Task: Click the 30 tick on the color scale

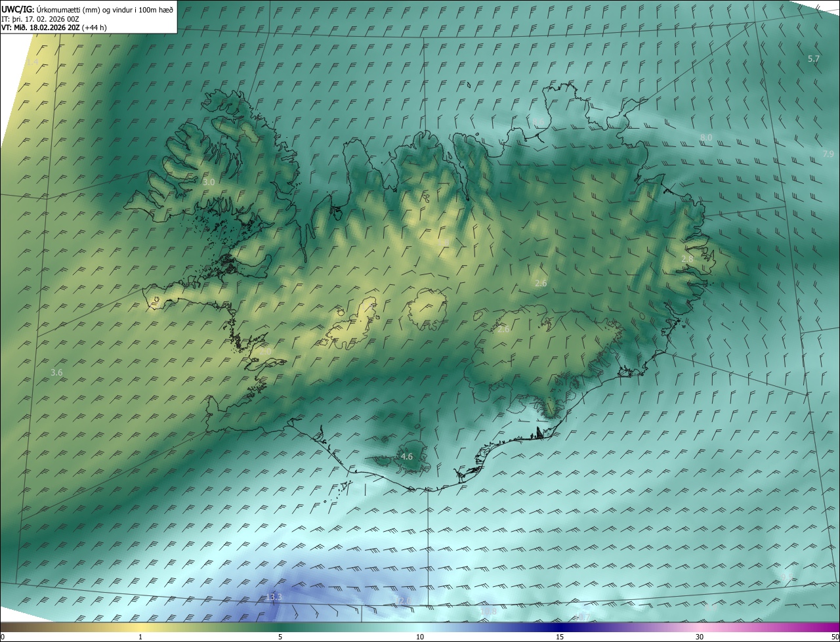Action: 700,637
